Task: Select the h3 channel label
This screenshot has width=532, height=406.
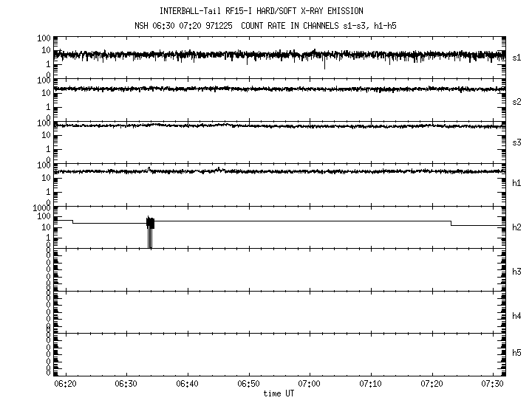Action: tap(517, 272)
